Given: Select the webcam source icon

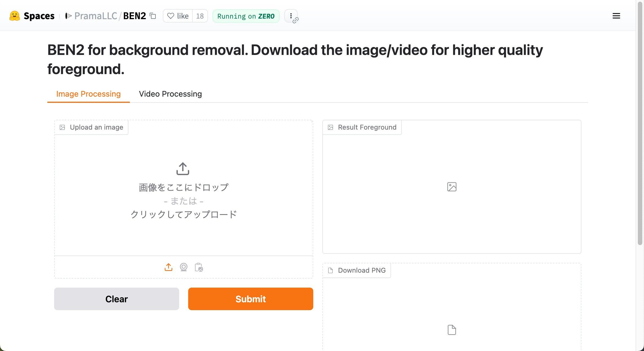Looking at the screenshot, I should coord(184,267).
